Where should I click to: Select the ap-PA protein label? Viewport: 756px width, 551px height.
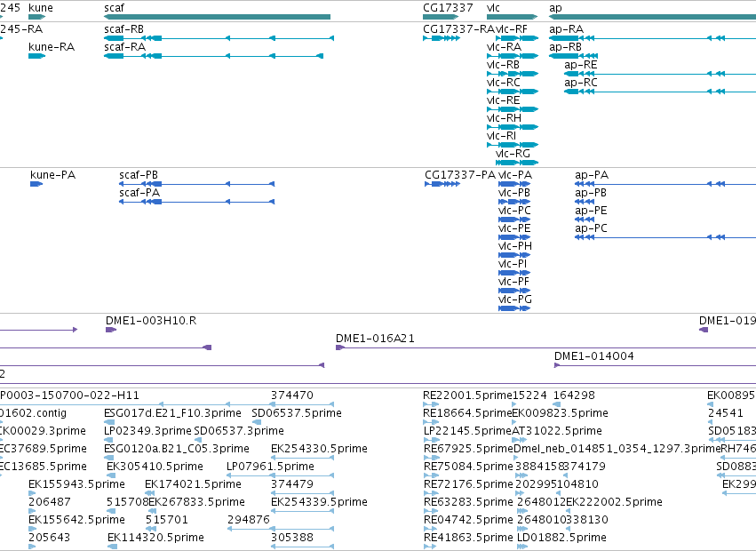pyautogui.click(x=592, y=175)
